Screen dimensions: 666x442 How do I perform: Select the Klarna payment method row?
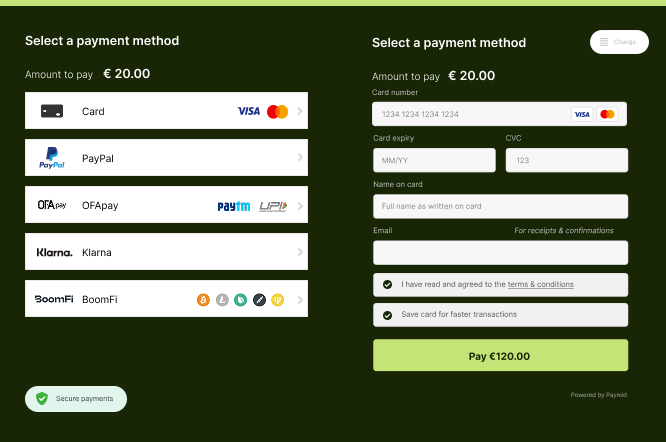click(166, 251)
